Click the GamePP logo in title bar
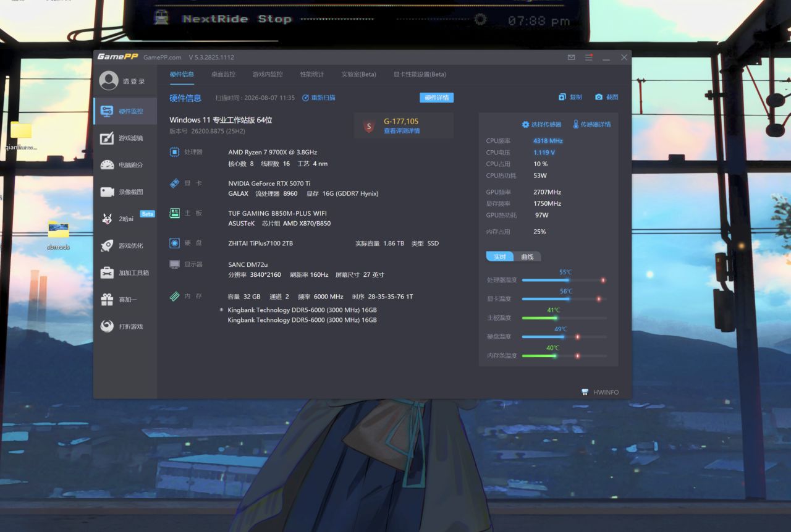 coord(117,57)
